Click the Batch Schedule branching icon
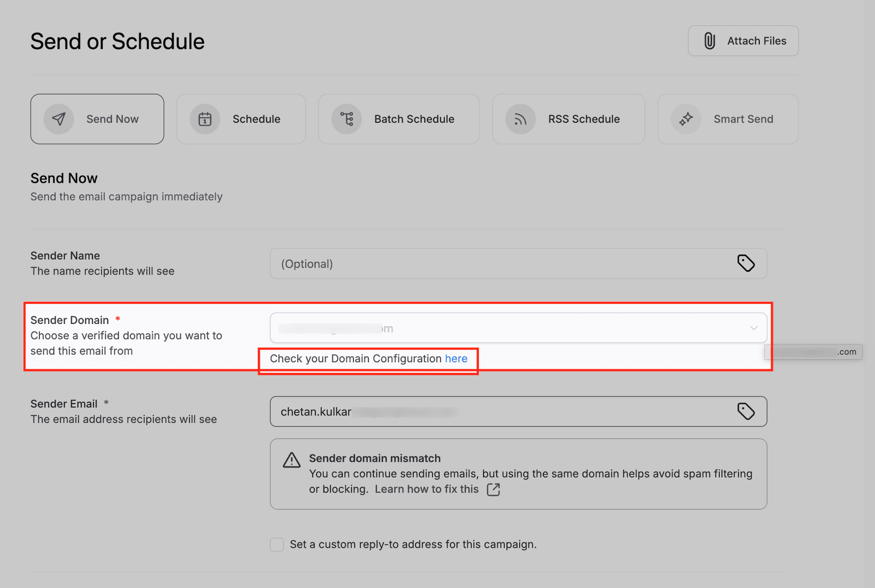This screenshot has width=875, height=588. [x=347, y=119]
